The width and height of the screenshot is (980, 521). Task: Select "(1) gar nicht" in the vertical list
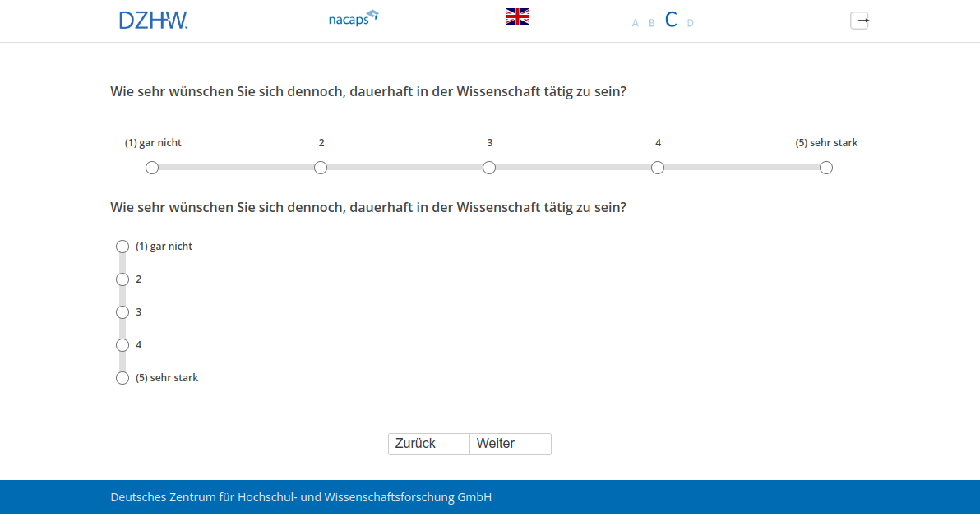pyautogui.click(x=122, y=247)
